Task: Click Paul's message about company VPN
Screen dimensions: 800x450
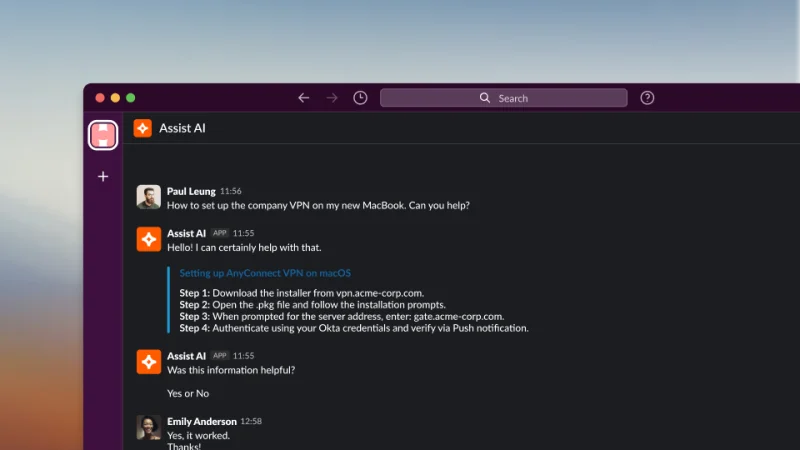Action: pos(318,205)
